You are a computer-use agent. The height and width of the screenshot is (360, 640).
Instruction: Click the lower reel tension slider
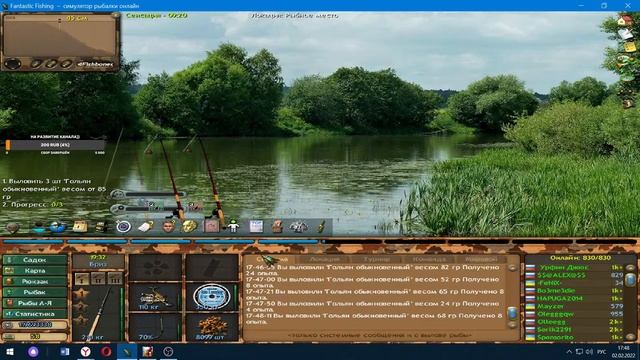tap(148, 208)
